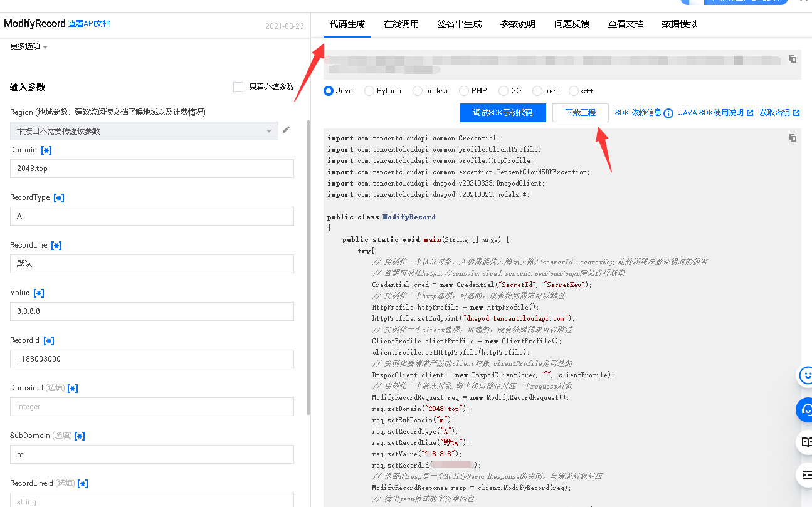Select the nodejs language radio button

pos(418,91)
